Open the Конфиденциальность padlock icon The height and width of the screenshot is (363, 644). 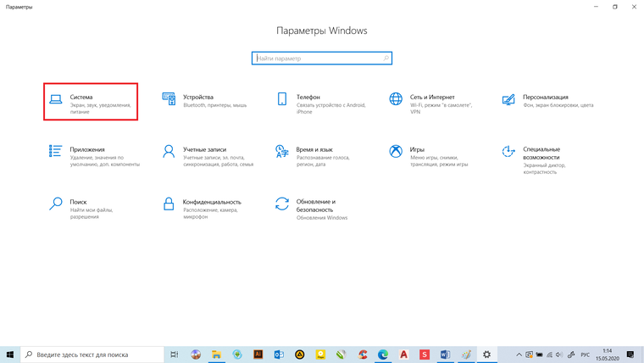point(169,204)
